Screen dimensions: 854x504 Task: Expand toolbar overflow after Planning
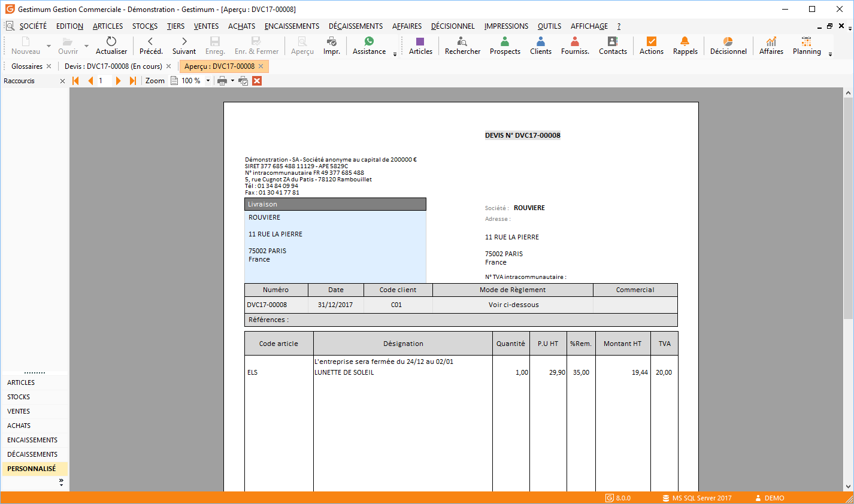click(830, 54)
